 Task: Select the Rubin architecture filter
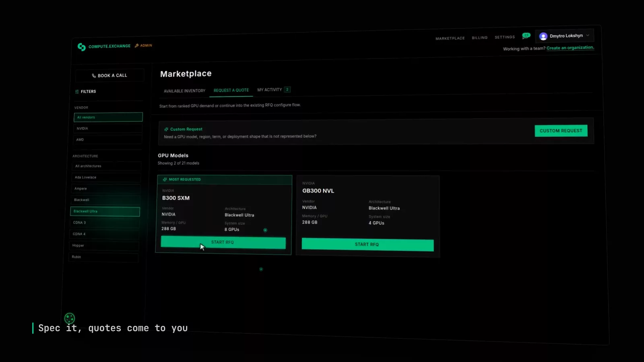103,257
